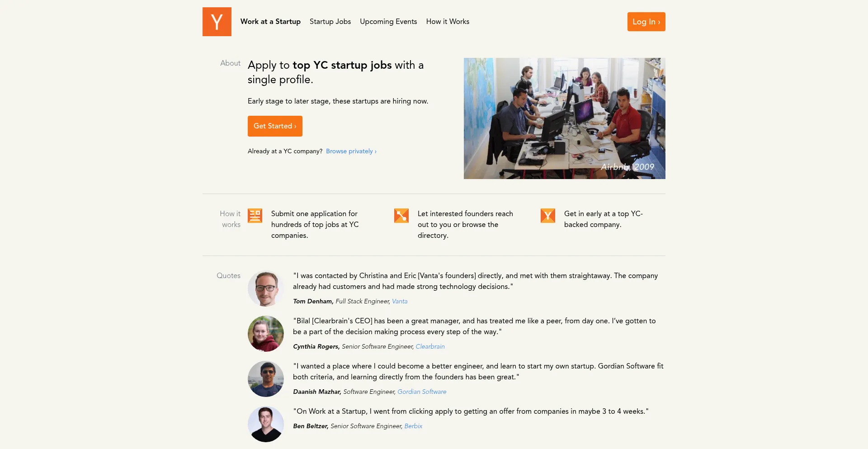Click the Berbix hyperlink

tap(413, 426)
